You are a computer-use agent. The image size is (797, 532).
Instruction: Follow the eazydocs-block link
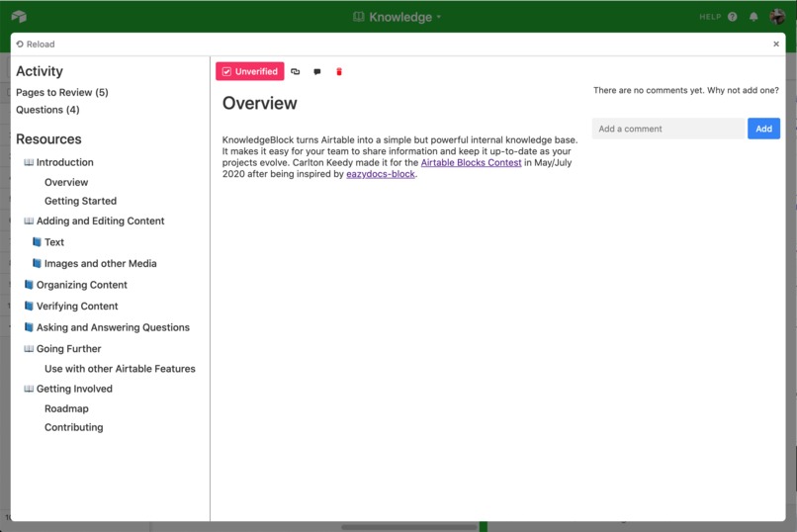(381, 174)
